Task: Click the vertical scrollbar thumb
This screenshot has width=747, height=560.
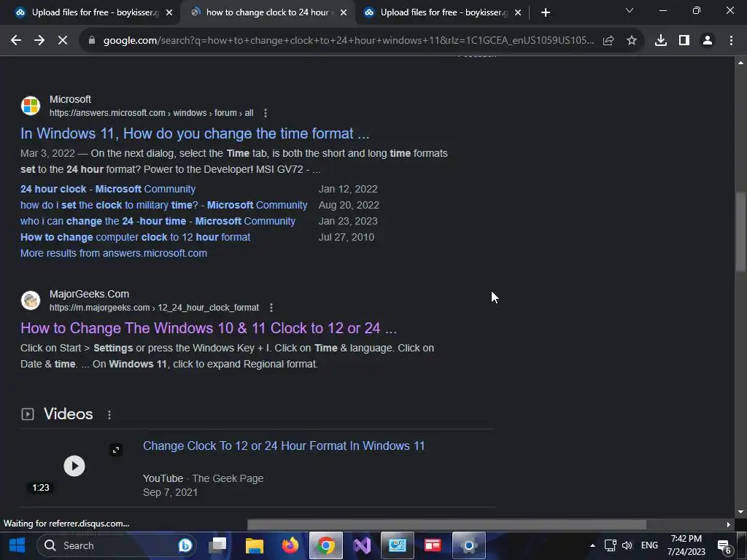Action: click(x=740, y=231)
